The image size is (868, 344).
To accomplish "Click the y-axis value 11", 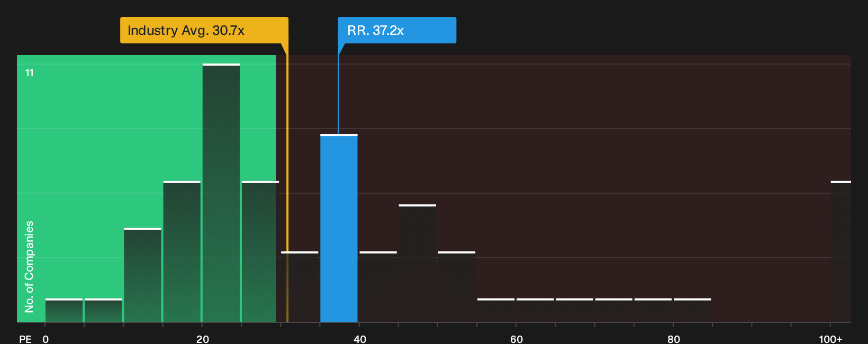I will [30, 73].
